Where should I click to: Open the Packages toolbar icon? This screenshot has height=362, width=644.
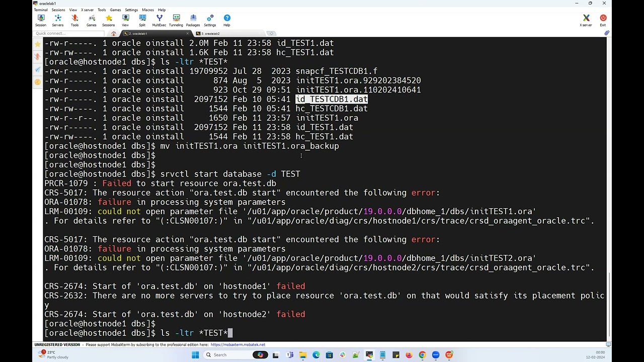pos(193,20)
